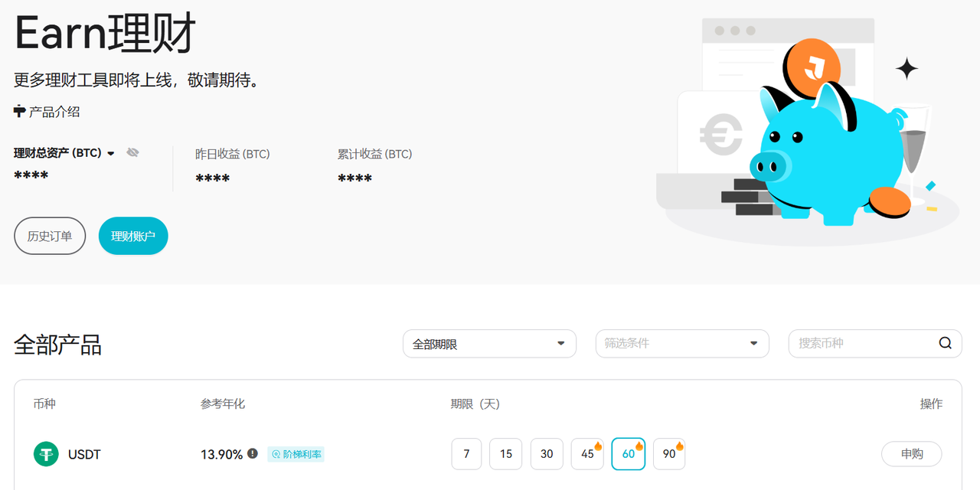
Task: Click 申购 to subscribe USDT
Action: click(912, 454)
